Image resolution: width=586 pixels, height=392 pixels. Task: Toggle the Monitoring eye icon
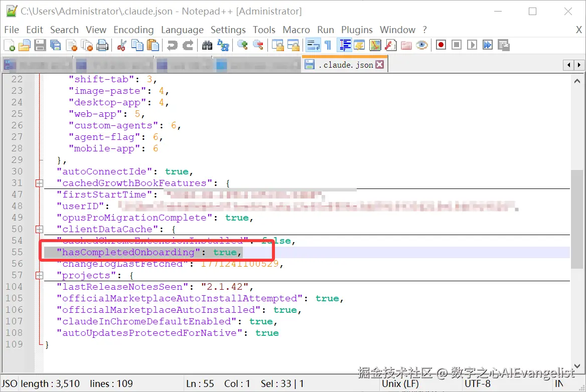point(422,45)
